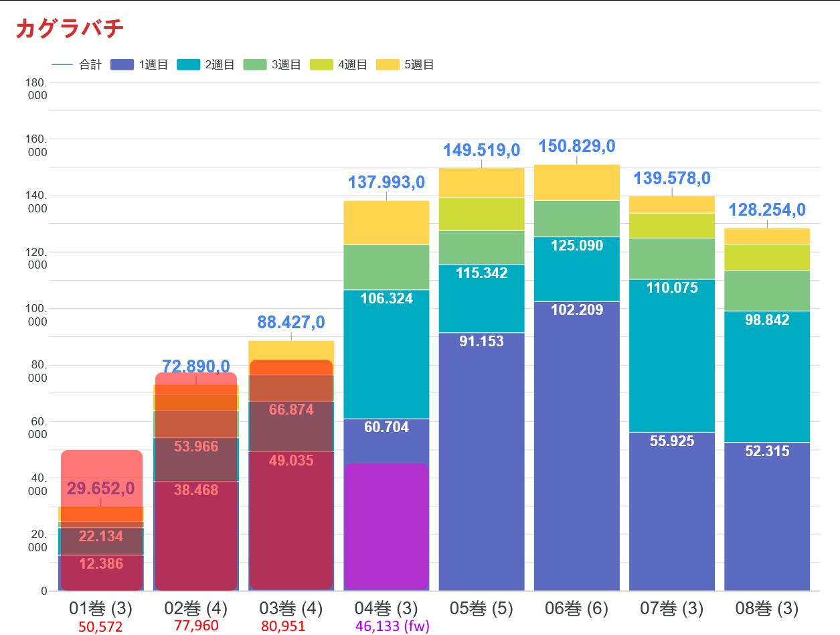840x635 pixels.
Task: Click the 22.134 value in 01巻 bar
Action: point(101,536)
